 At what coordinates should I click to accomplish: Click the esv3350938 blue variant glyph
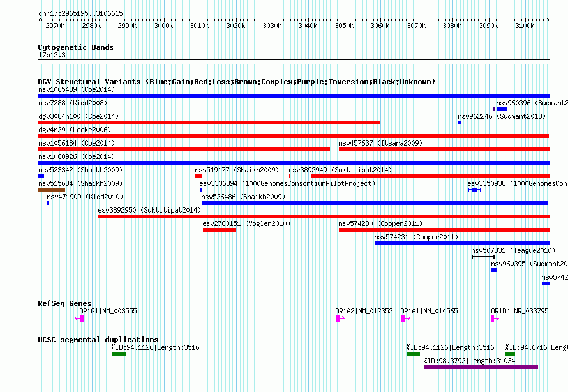click(x=474, y=190)
